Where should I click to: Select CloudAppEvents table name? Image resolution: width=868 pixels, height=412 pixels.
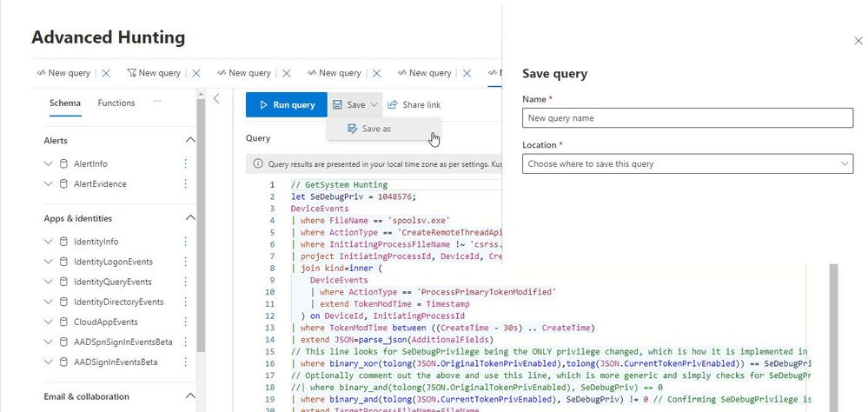click(106, 322)
